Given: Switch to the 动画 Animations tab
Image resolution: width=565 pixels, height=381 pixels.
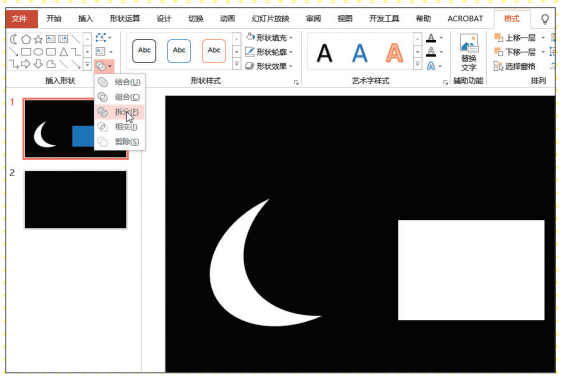Looking at the screenshot, I should pyautogui.click(x=227, y=19).
